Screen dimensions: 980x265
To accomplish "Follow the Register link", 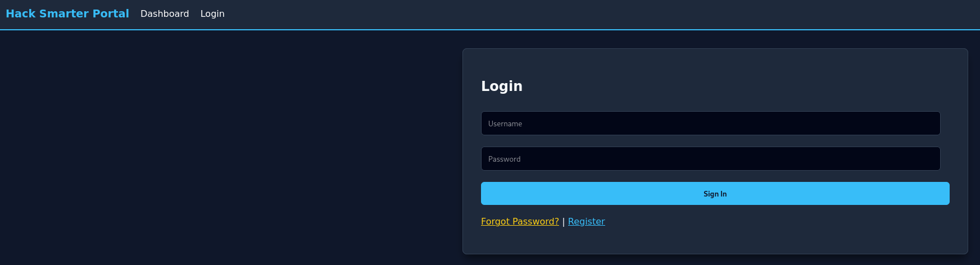I will click(586, 221).
